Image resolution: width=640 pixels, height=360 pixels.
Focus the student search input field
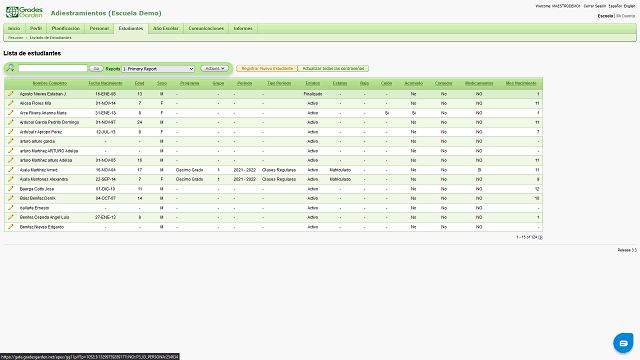coord(53,68)
